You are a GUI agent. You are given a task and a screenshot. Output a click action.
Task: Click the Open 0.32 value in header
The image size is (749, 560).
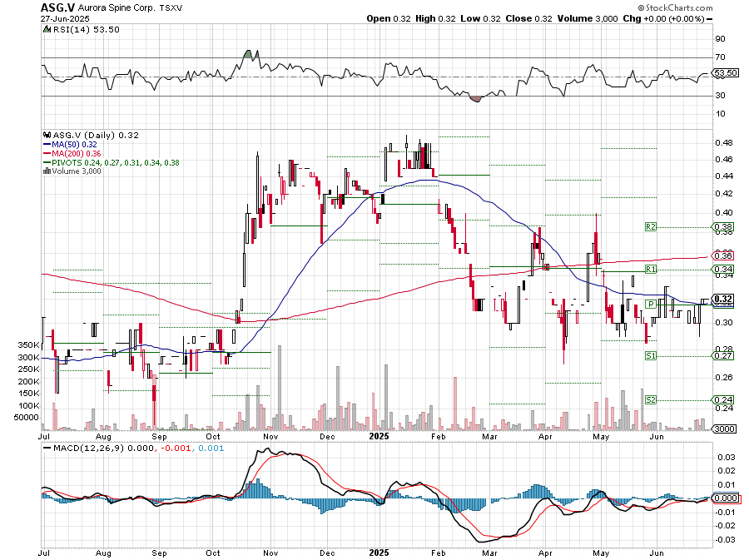[x=389, y=18]
